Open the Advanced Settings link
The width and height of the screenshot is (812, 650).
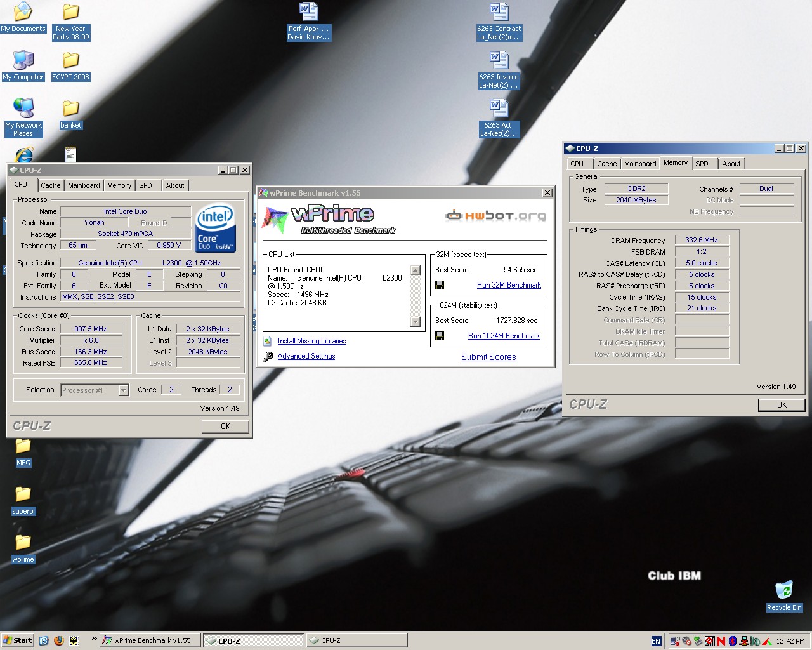306,356
